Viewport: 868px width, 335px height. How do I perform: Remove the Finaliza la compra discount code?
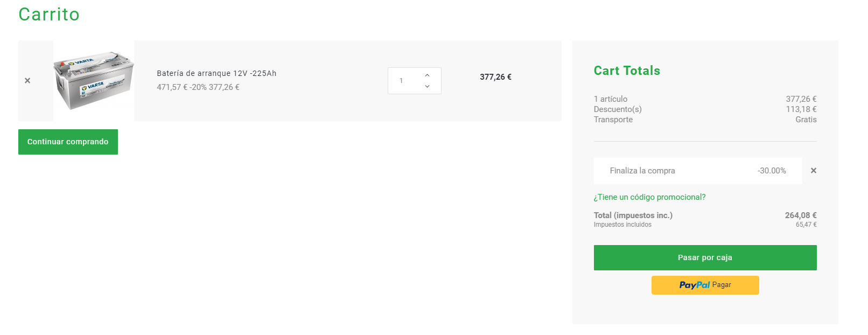tap(814, 171)
